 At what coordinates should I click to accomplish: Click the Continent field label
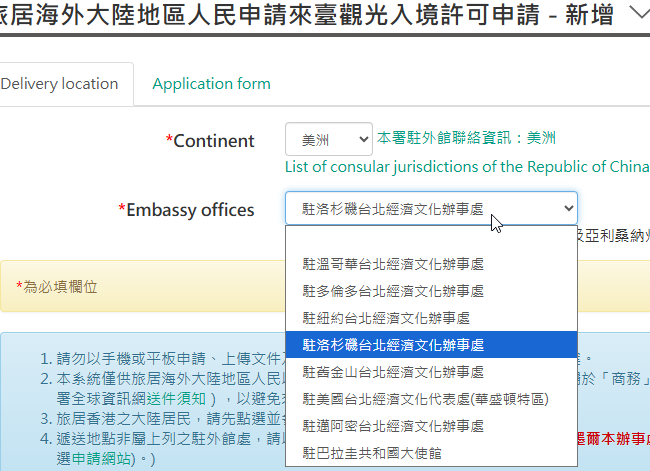pyautogui.click(x=210, y=141)
